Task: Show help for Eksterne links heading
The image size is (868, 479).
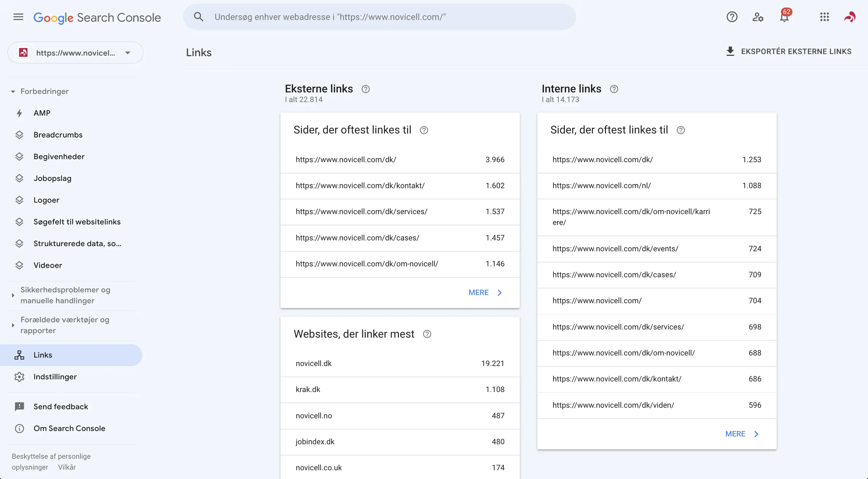Action: tap(366, 89)
